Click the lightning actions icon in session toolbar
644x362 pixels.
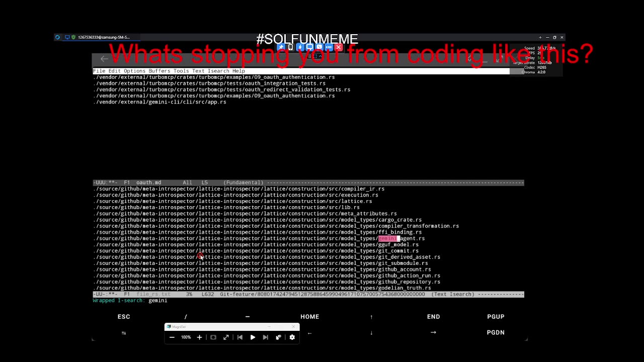coord(300,47)
